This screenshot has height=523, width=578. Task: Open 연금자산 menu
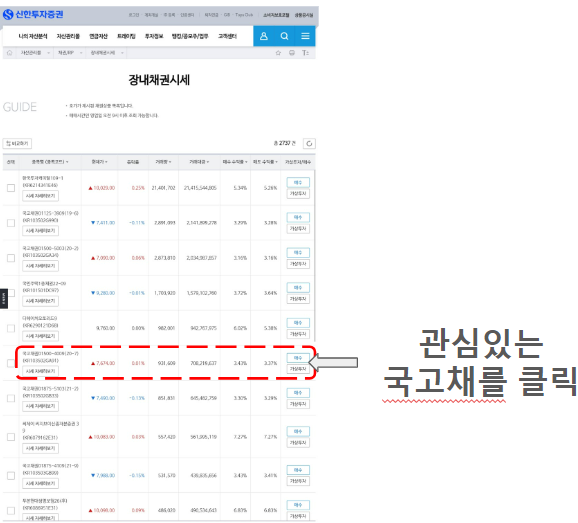(98, 36)
